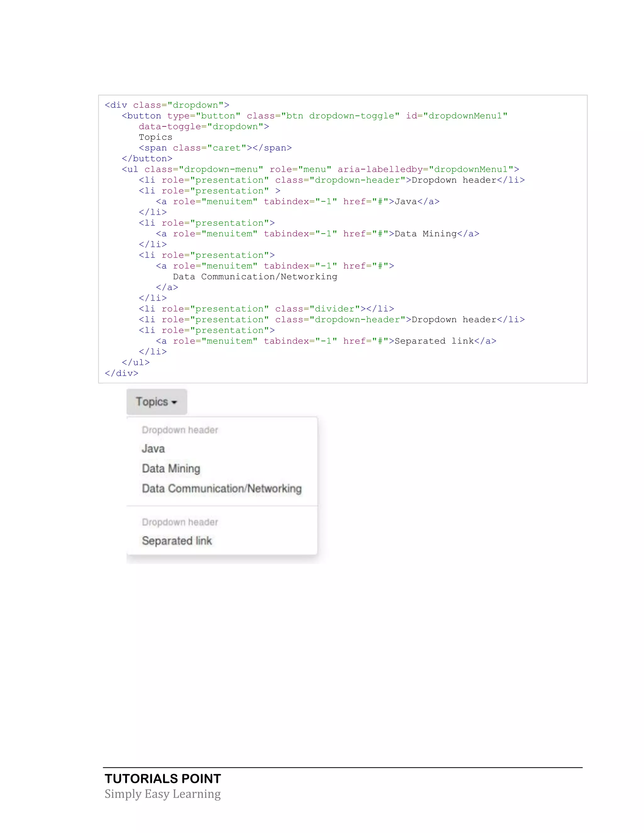The width and height of the screenshot is (644, 833).
Task: Click the caret arrow next to Topics
Action: tap(174, 402)
